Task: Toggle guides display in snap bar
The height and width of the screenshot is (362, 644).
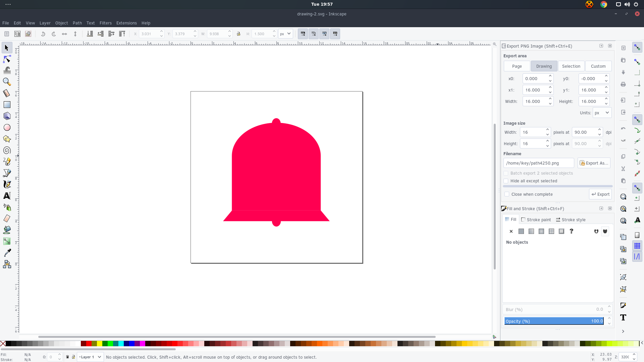Action: (x=637, y=257)
